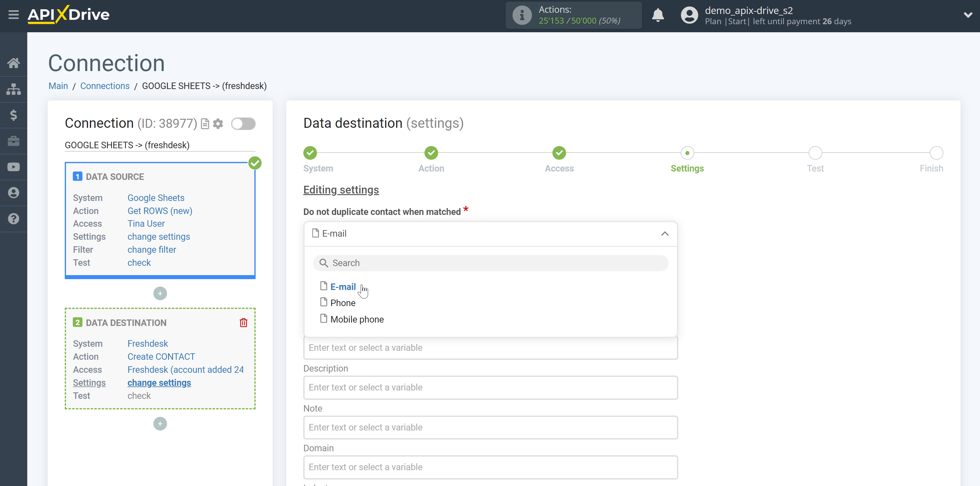Add step after Data Source block
Image resolution: width=980 pixels, height=486 pixels.
tap(160, 293)
